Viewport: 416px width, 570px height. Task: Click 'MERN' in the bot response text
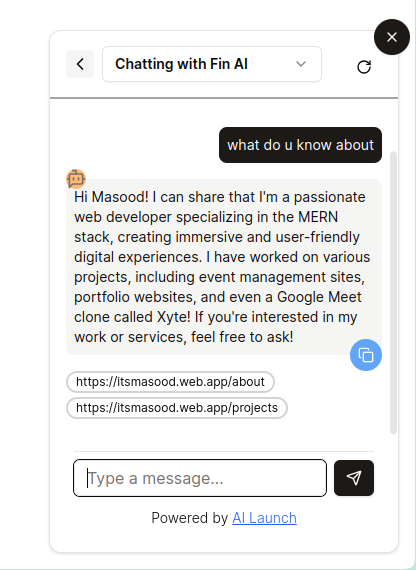point(318,217)
